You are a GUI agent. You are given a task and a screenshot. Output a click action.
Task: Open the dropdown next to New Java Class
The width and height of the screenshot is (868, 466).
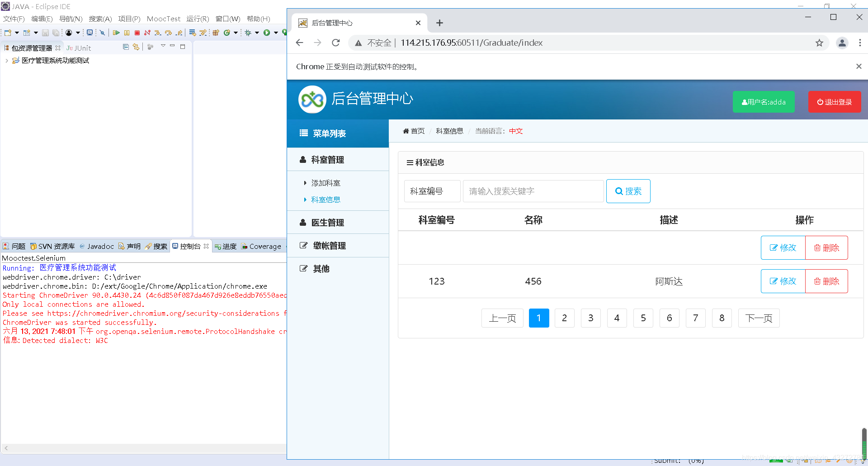click(x=236, y=33)
